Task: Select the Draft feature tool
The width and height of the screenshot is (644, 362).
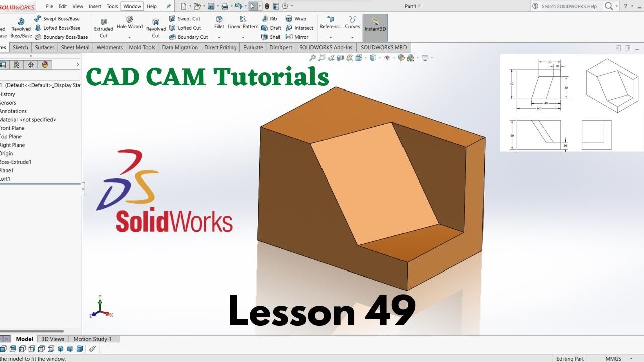Action: tap(271, 28)
